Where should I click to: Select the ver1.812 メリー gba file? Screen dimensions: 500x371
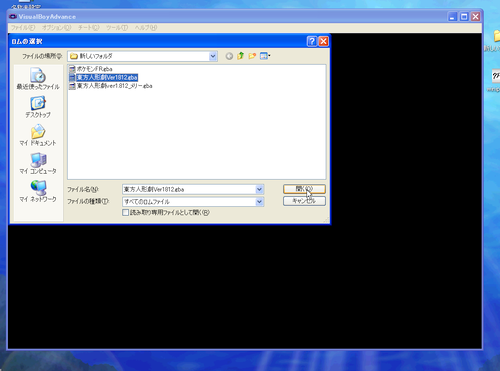111,86
